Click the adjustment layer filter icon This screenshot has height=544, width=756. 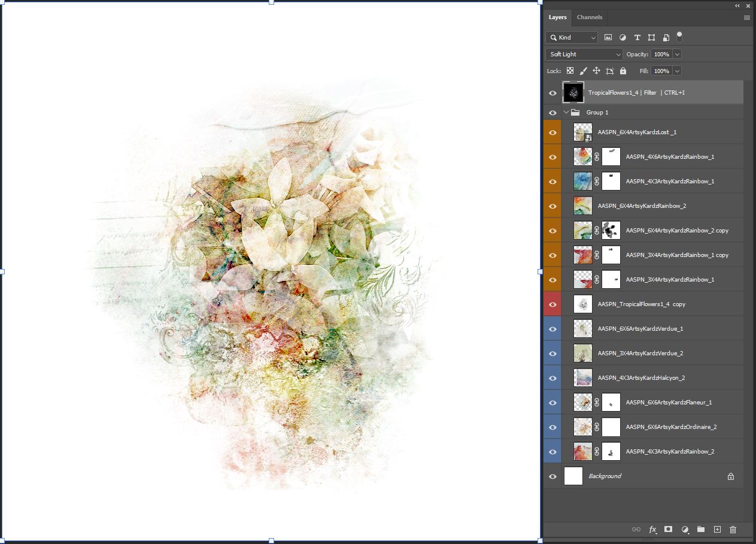623,37
